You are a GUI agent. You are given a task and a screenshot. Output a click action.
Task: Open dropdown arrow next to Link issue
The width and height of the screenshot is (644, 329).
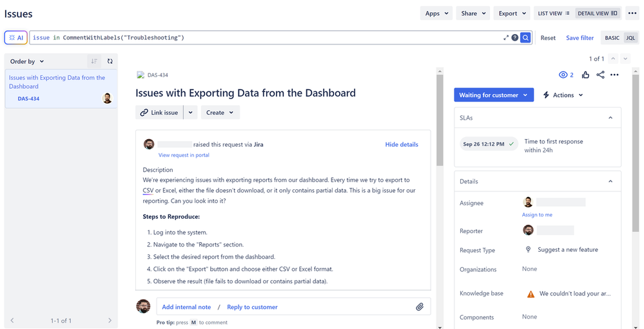[x=191, y=113]
